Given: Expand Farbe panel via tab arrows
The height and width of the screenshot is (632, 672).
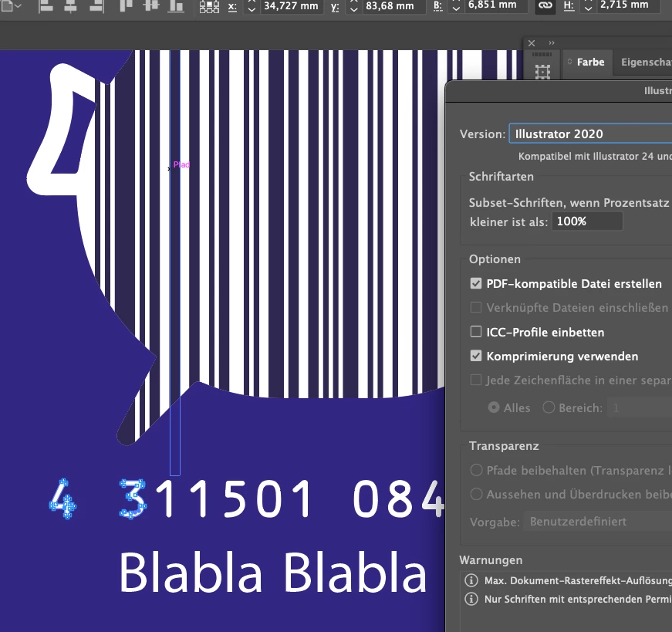Looking at the screenshot, I should 569,62.
